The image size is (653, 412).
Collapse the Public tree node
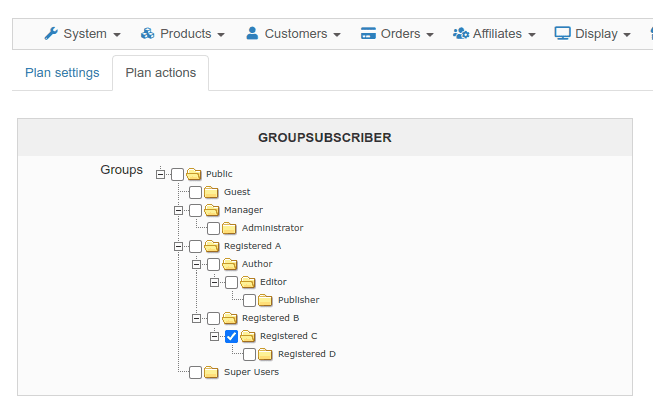(x=160, y=174)
